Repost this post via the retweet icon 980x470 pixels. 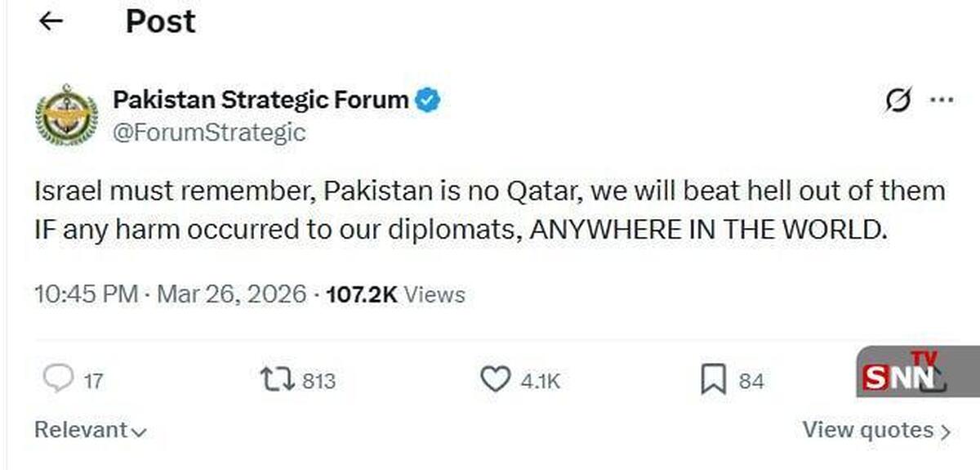click(x=275, y=379)
